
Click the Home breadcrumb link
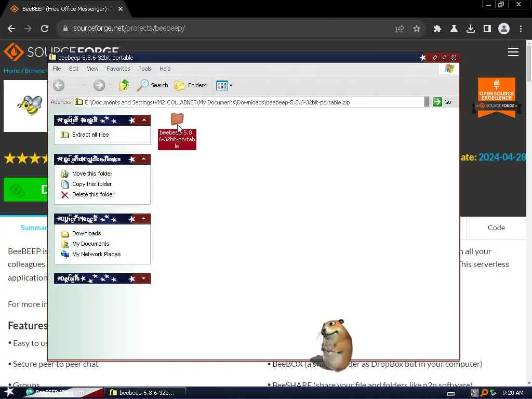tap(11, 71)
